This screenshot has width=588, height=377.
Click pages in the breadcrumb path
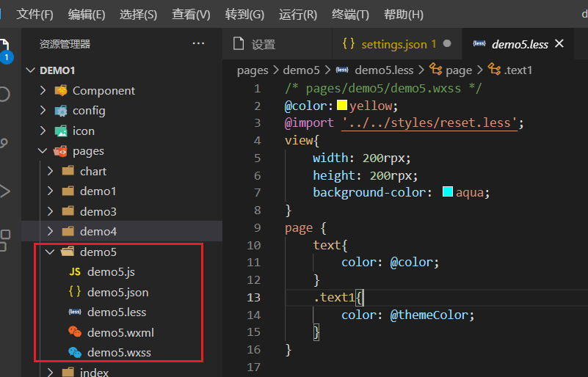(253, 70)
